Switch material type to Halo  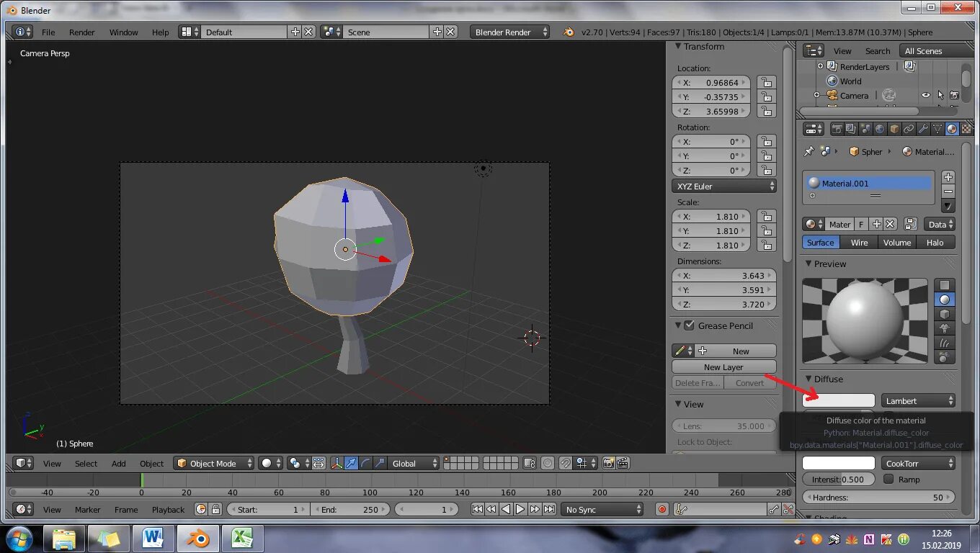(935, 243)
